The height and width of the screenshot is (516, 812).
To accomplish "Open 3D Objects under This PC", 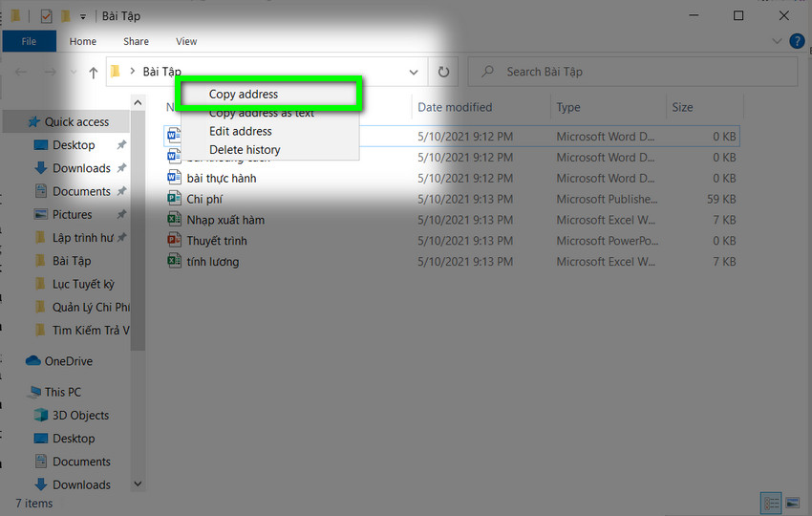I will [x=80, y=416].
